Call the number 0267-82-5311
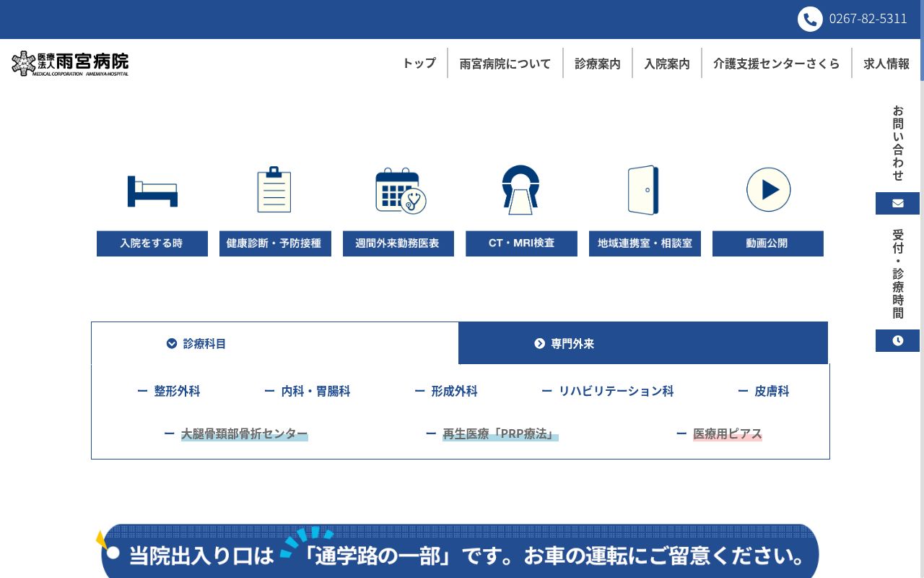The image size is (924, 578). coord(868,19)
